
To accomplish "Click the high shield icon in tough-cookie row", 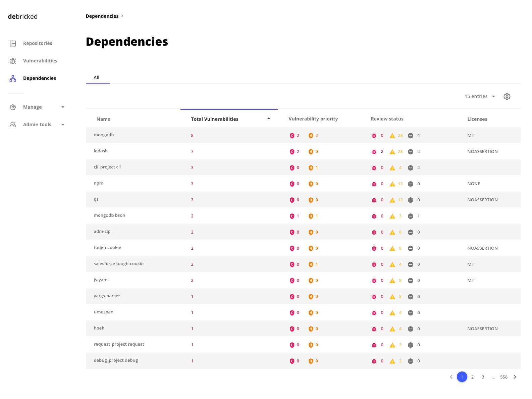I will pyautogui.click(x=311, y=248).
